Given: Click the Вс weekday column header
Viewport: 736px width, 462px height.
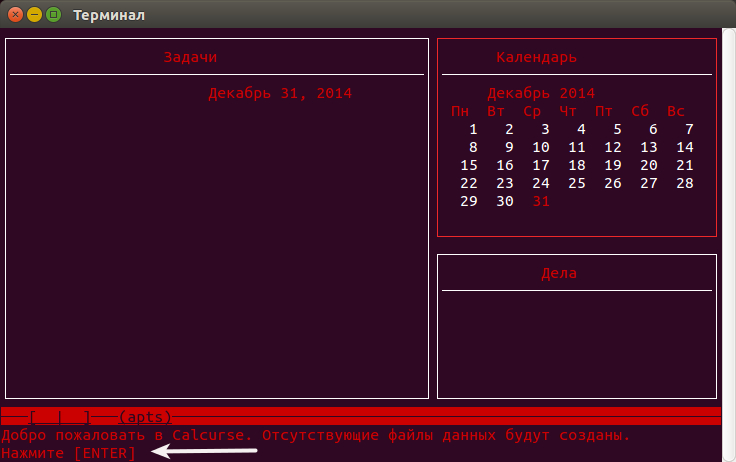Looking at the screenshot, I should [676, 111].
